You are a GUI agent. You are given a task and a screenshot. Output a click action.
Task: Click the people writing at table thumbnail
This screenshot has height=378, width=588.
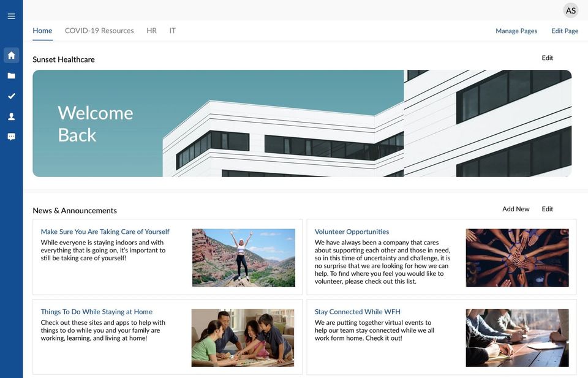pyautogui.click(x=517, y=338)
